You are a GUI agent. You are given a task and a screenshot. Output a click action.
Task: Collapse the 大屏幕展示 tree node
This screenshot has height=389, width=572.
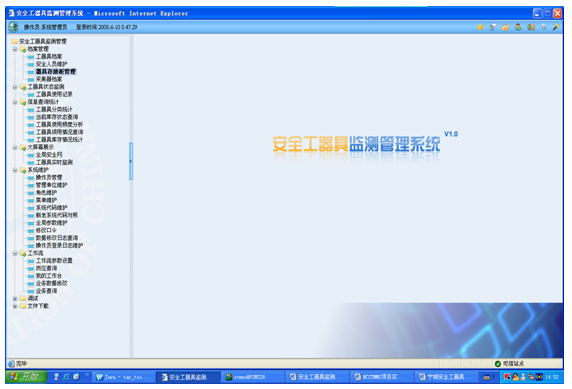pos(15,147)
